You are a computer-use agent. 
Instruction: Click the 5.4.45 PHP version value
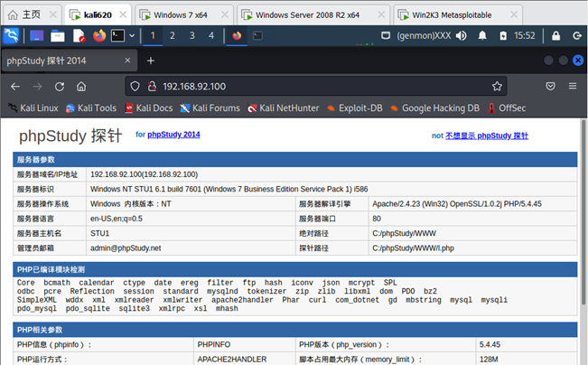[x=490, y=344]
